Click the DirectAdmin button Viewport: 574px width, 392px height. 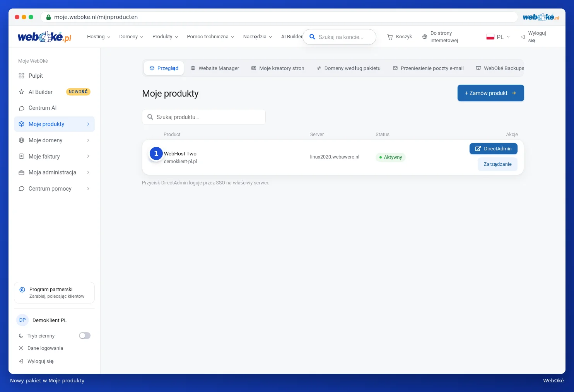coord(494,148)
